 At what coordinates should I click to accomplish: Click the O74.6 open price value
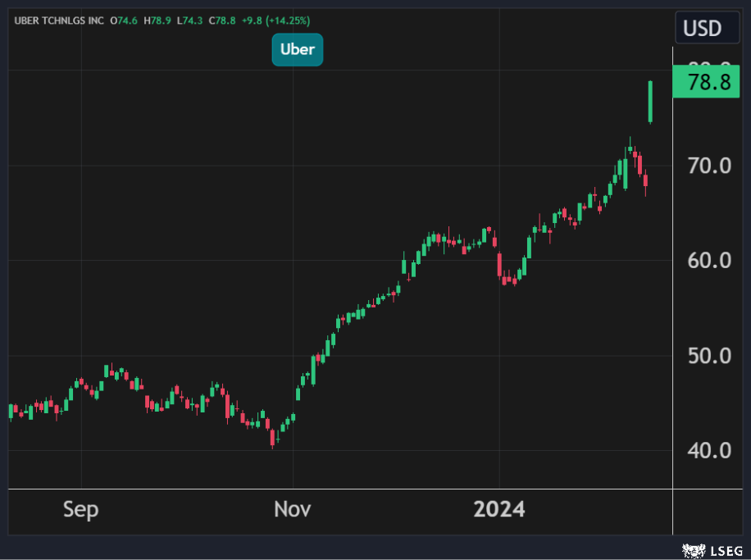pos(125,20)
